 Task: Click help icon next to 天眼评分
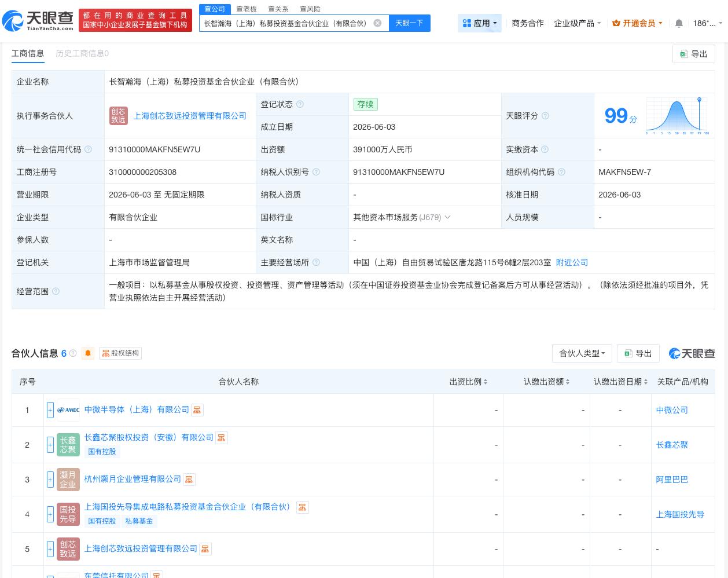pos(545,116)
